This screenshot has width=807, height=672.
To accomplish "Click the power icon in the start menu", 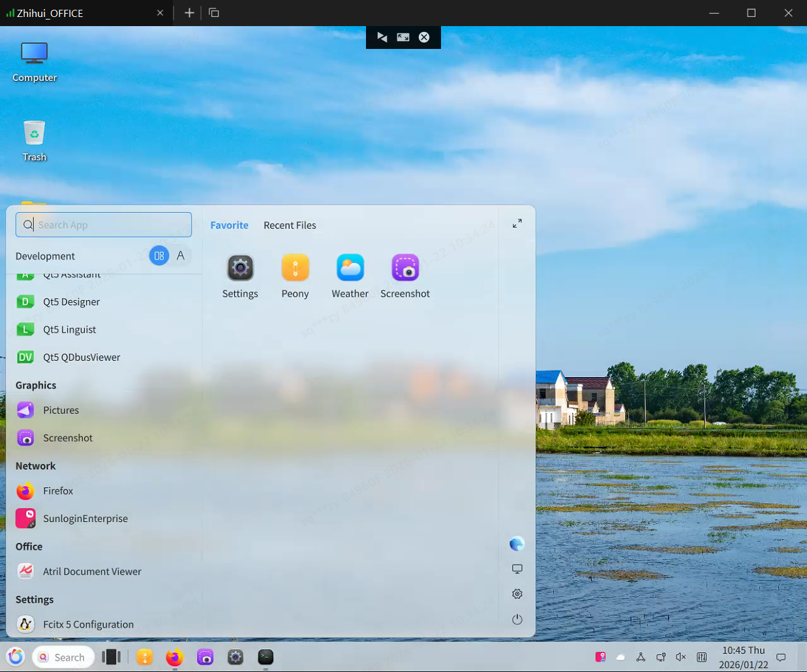I will [517, 619].
